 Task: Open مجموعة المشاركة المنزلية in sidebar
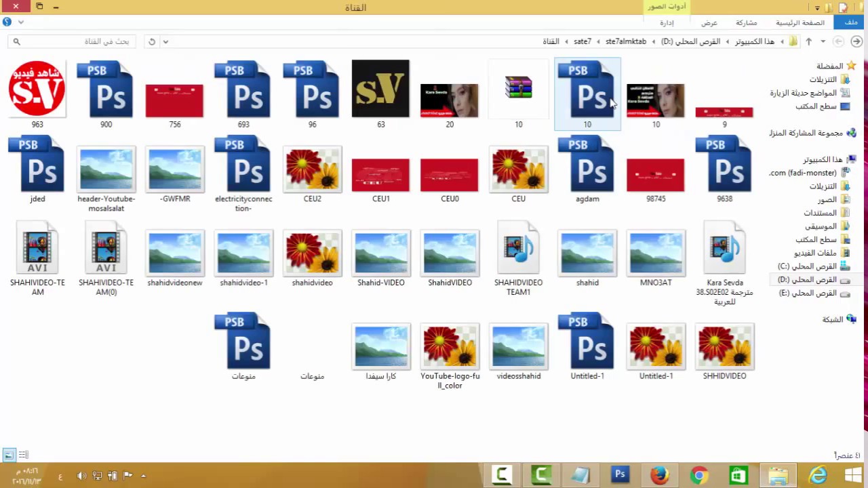tap(812, 133)
